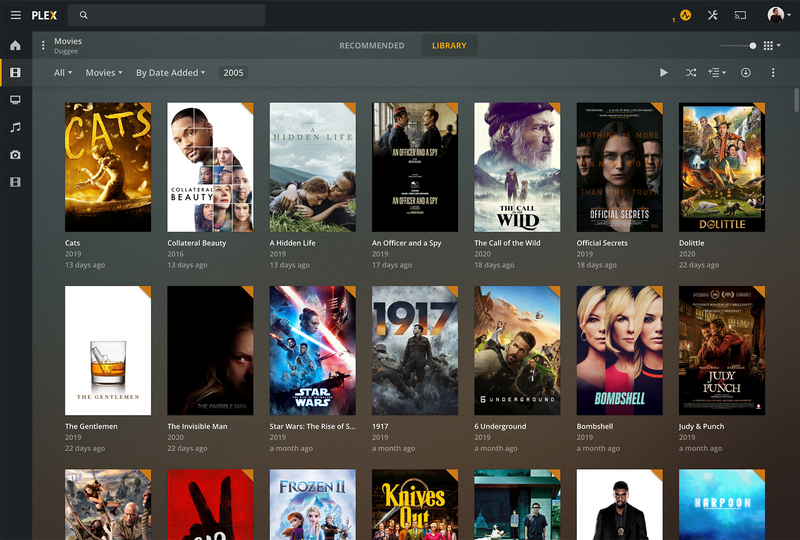Open the Music library icon

click(x=15, y=128)
